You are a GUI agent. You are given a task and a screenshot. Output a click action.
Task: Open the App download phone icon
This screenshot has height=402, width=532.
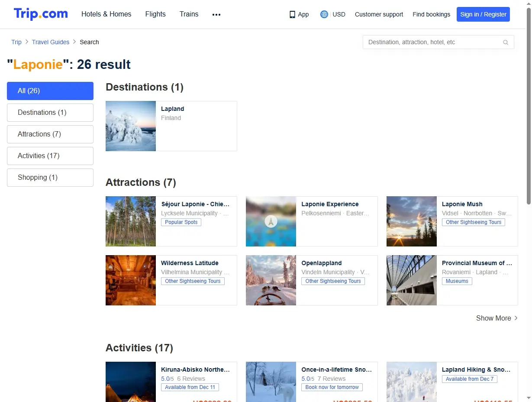(x=292, y=14)
